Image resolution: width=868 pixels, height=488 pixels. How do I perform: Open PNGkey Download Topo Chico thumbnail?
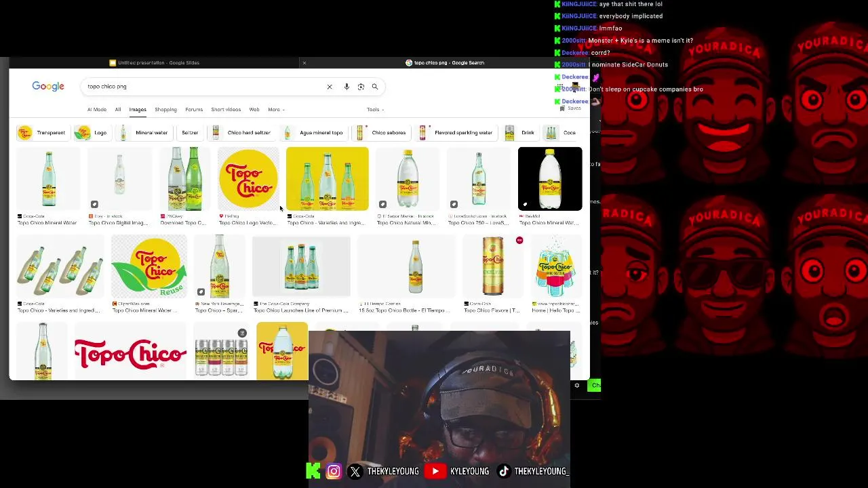click(185, 179)
